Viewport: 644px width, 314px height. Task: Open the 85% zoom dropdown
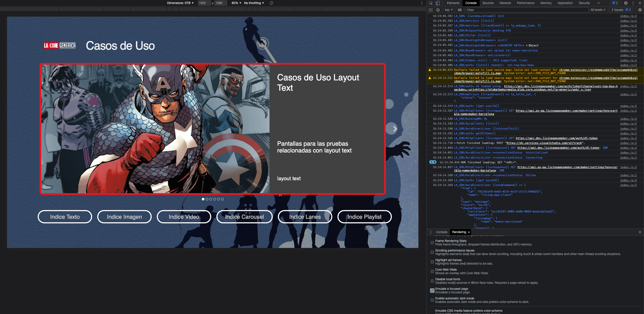[x=236, y=3]
